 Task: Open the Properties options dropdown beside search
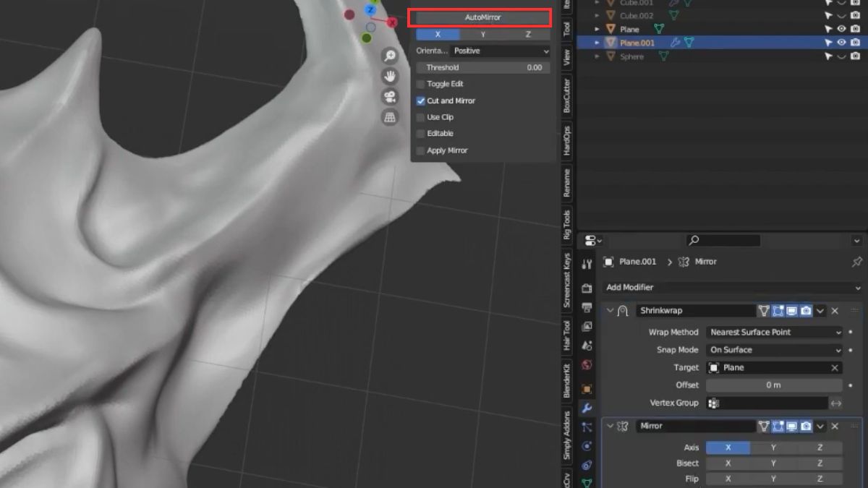(857, 241)
